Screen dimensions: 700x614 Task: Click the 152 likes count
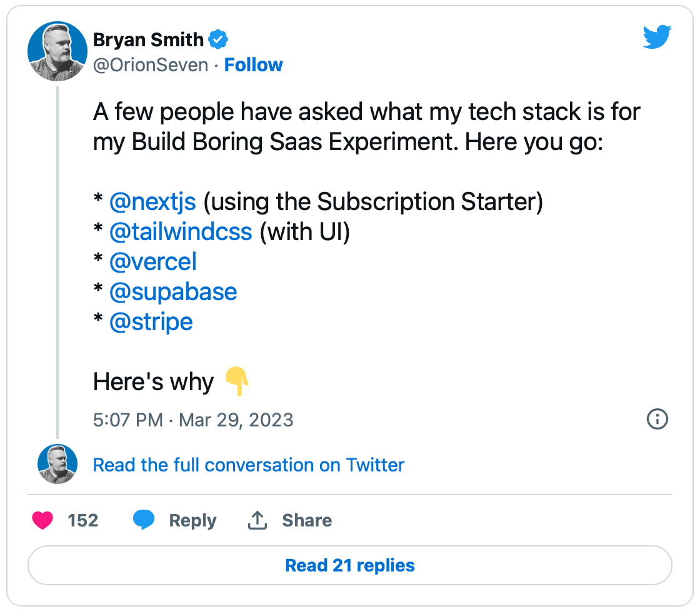tap(82, 520)
